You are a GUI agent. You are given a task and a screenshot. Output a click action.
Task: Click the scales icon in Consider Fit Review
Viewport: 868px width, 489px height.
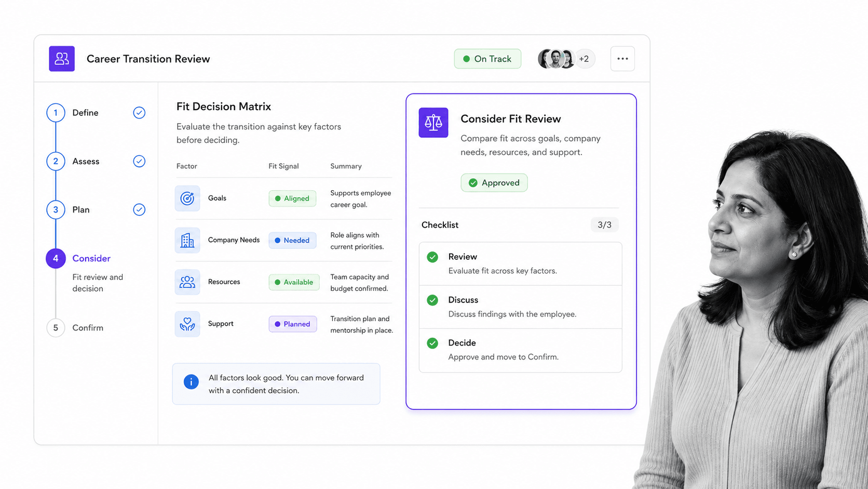coord(433,123)
